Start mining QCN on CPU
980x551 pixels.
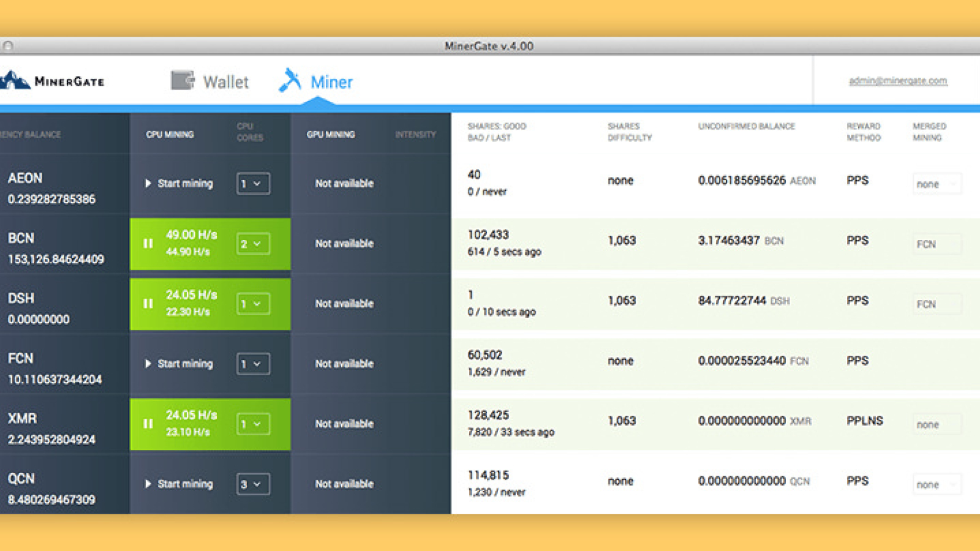[x=179, y=484]
